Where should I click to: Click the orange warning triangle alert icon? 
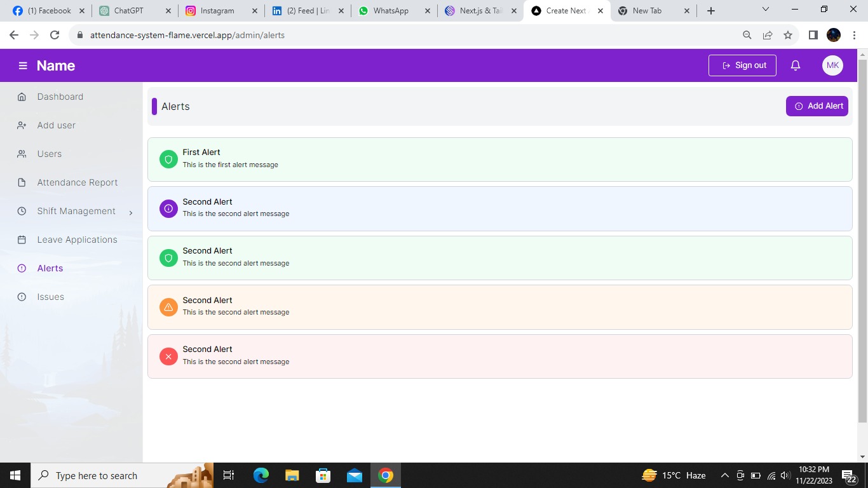168,307
